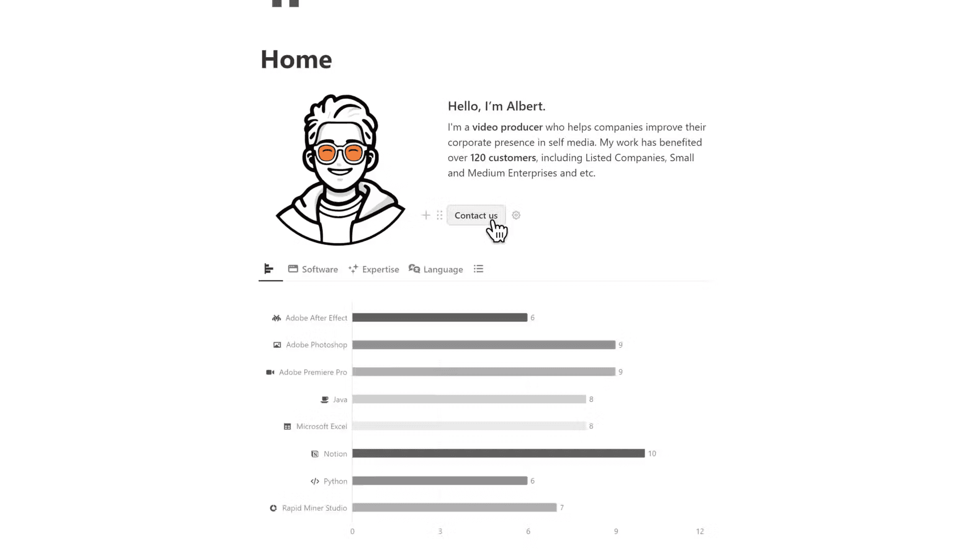Click the Adobe After Effect icon

point(277,317)
